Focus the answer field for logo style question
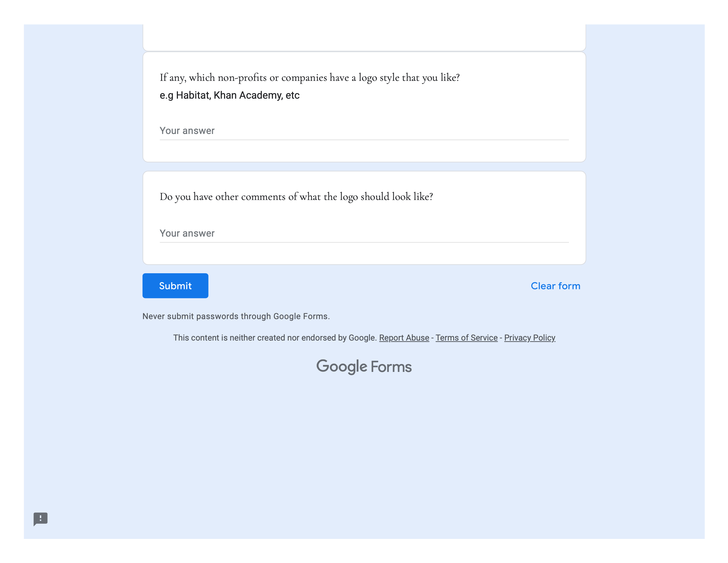The image size is (728, 563). [x=364, y=131]
